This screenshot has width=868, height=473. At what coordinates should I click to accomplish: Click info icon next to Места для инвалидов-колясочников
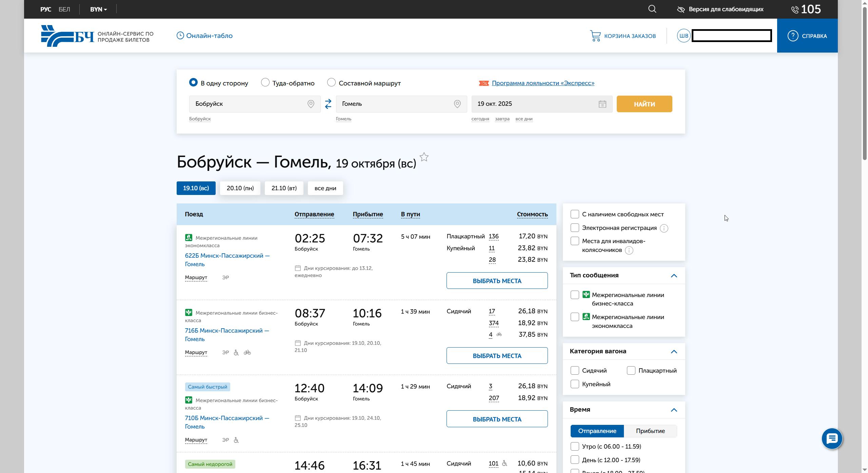(x=629, y=251)
